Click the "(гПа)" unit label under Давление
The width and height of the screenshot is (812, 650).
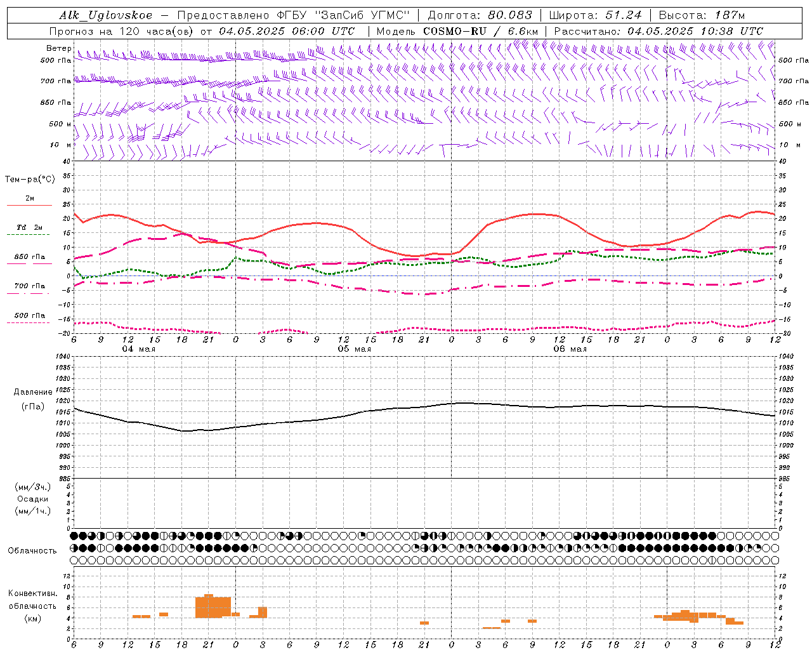[x=33, y=406]
